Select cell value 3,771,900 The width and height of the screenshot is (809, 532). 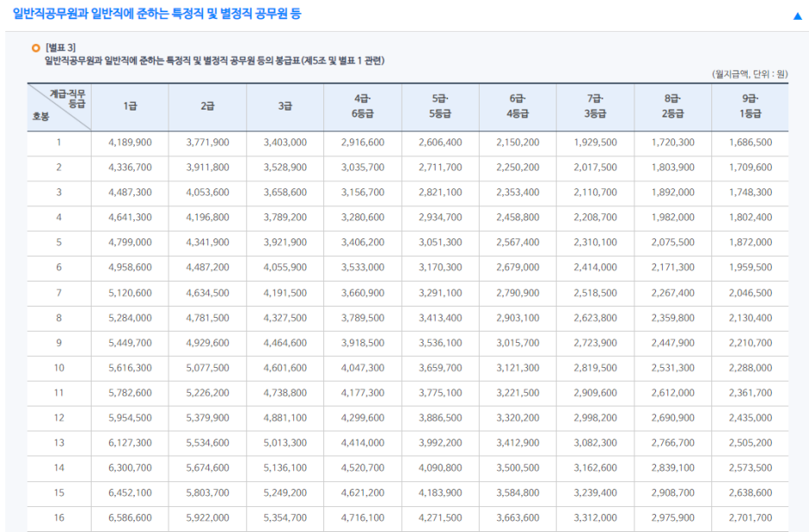click(x=207, y=142)
